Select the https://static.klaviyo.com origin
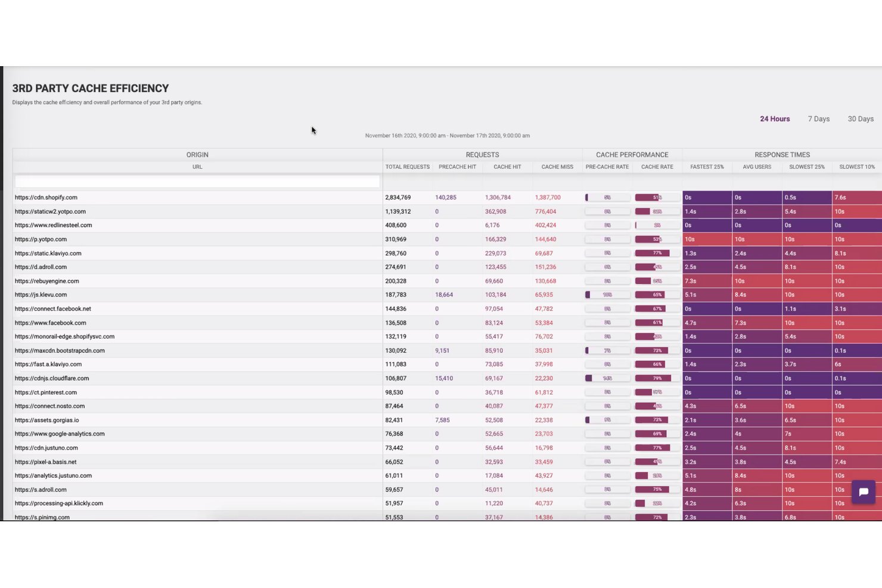 pyautogui.click(x=48, y=253)
